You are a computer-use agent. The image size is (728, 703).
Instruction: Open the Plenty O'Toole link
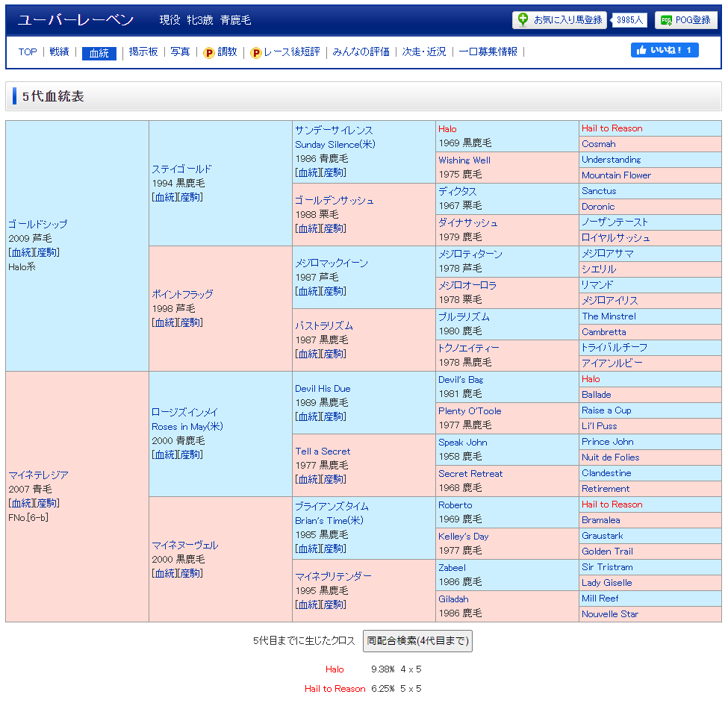pyautogui.click(x=470, y=410)
